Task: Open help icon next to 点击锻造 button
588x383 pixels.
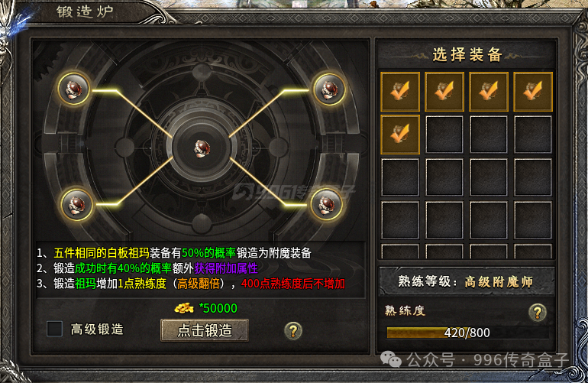Action: click(293, 331)
